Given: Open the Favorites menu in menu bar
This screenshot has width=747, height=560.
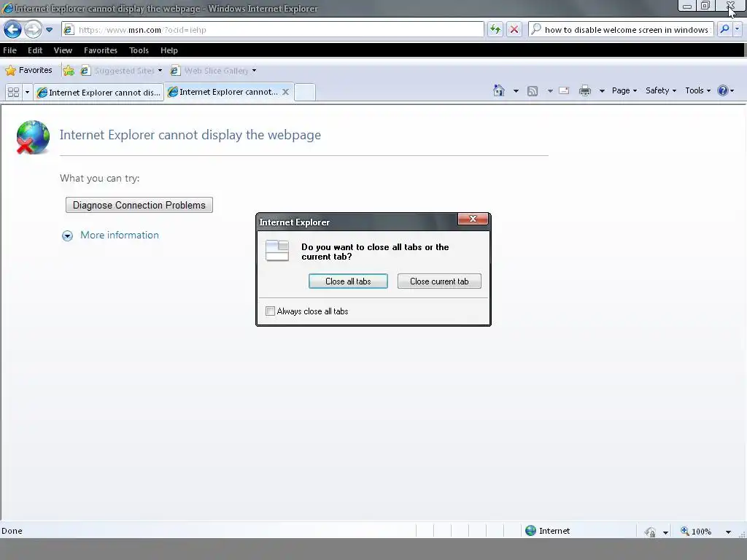Looking at the screenshot, I should [x=101, y=50].
